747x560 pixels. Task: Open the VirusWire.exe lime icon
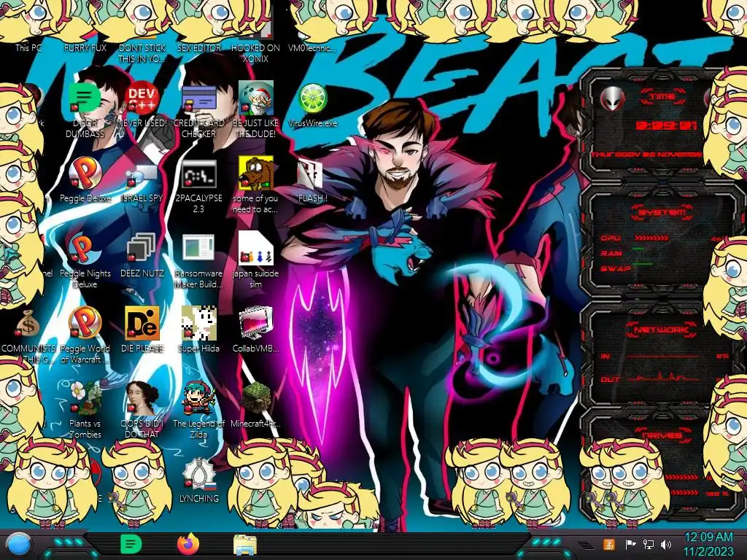312,99
